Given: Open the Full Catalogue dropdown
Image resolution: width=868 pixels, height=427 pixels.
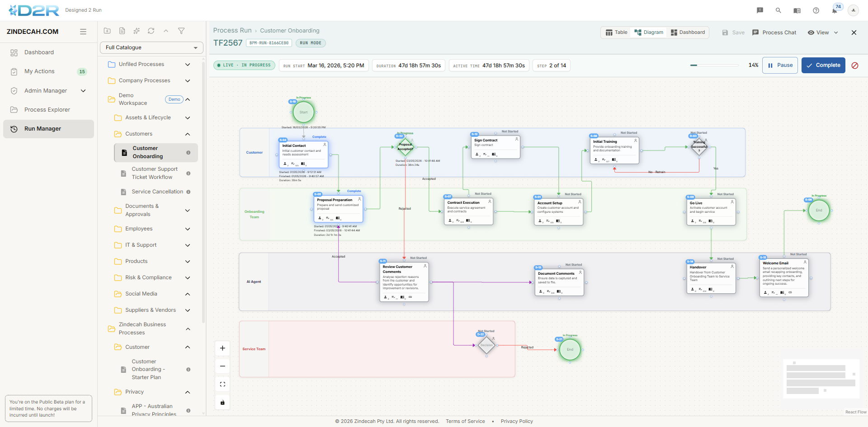Looking at the screenshot, I should 151,47.
